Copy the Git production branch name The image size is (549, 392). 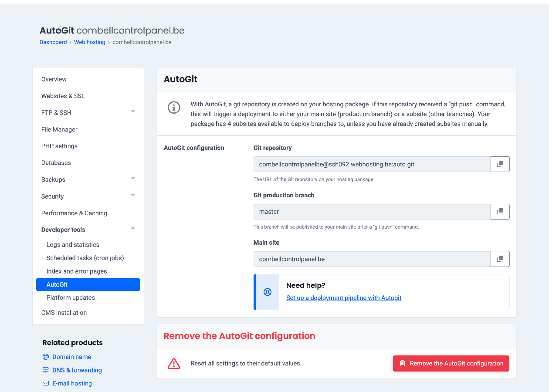(x=500, y=212)
